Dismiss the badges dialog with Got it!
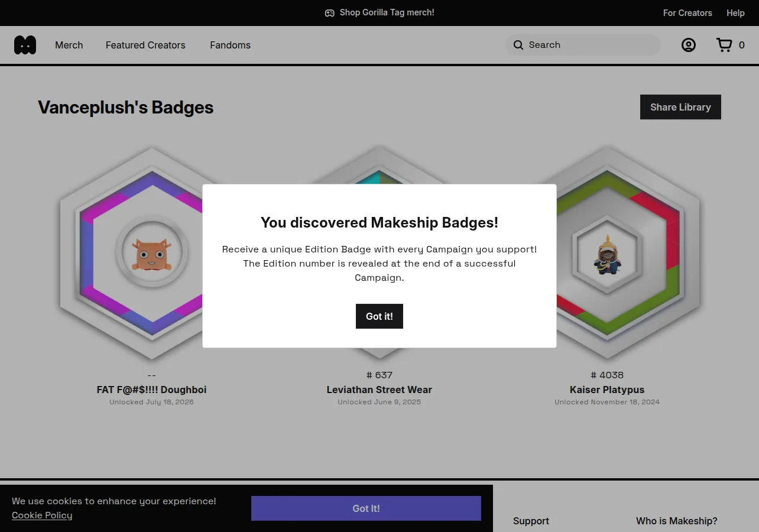The image size is (759, 532). tap(379, 316)
